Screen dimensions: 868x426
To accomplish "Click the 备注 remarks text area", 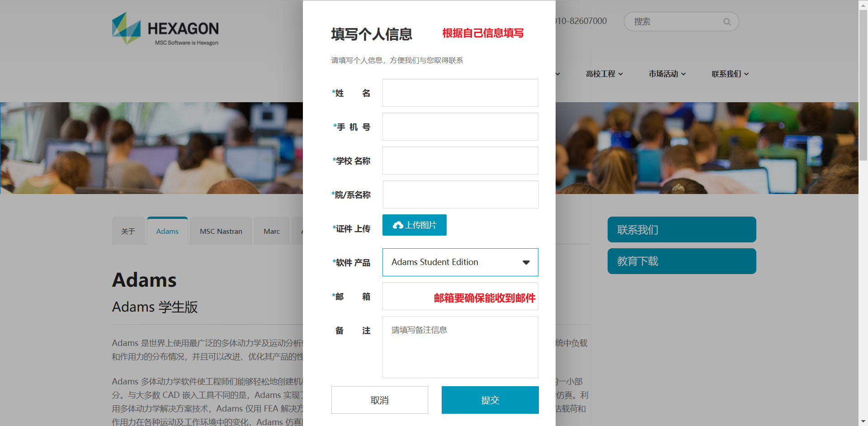I will coord(460,347).
